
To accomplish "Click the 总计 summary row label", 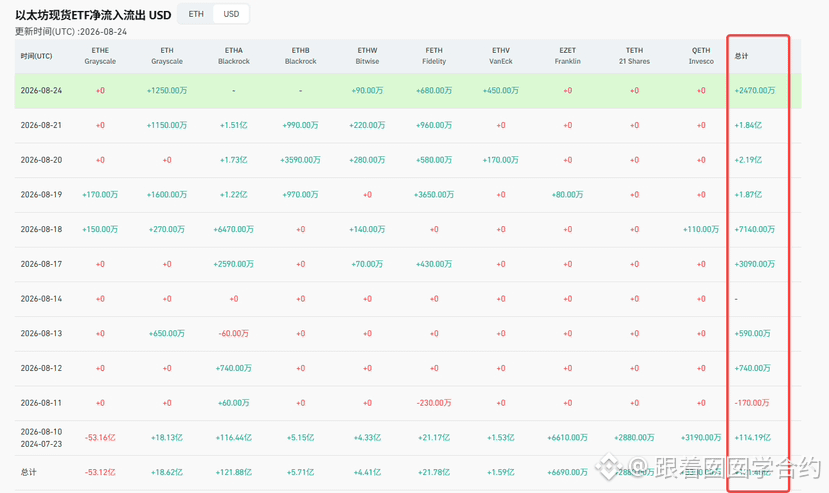I will coord(29,472).
